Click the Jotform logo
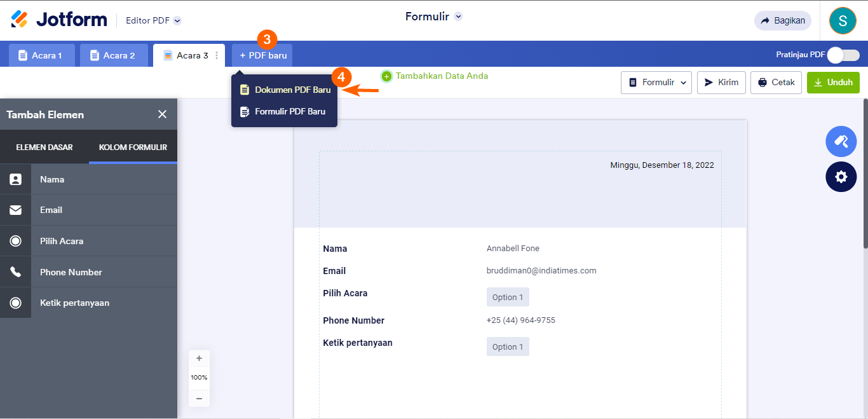The image size is (868, 419). click(x=59, y=20)
